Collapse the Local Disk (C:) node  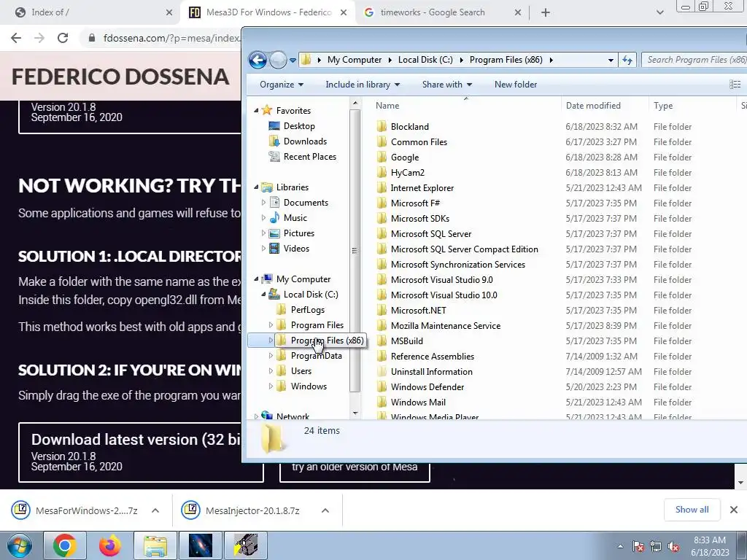(263, 295)
